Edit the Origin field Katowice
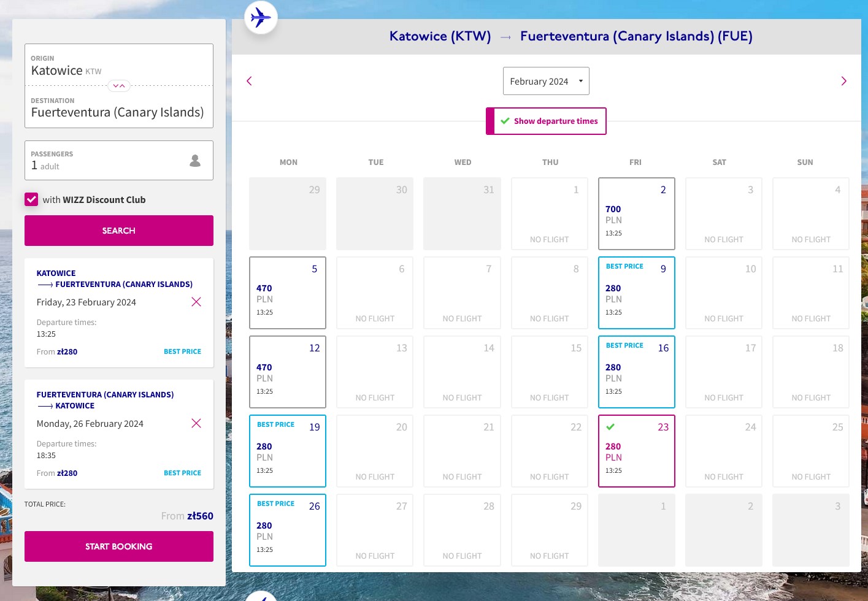This screenshot has height=601, width=868. click(119, 65)
